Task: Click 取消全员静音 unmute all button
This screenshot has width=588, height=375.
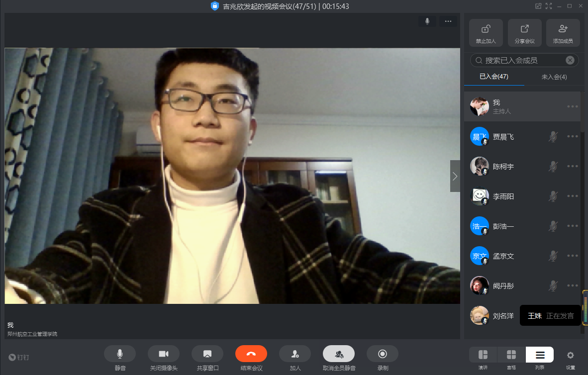Action: tap(338, 354)
